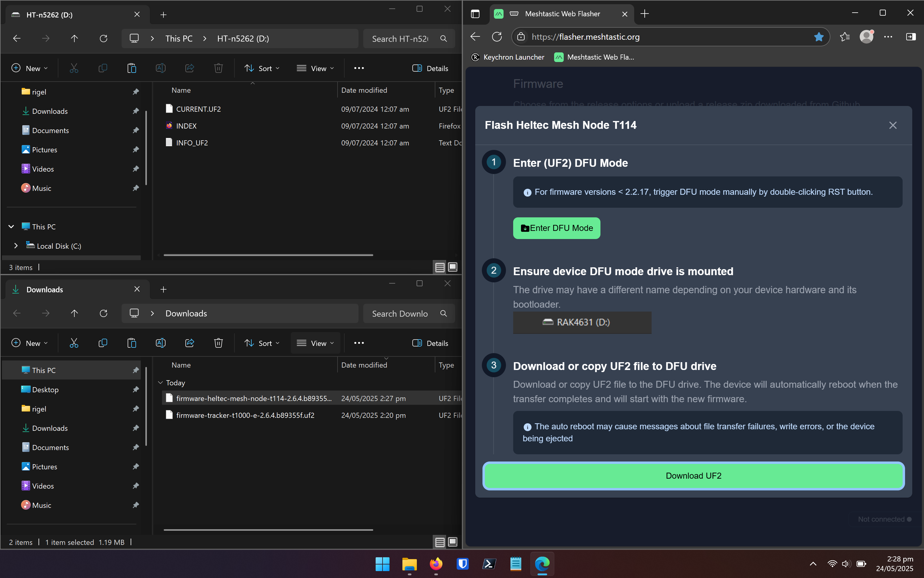The height and width of the screenshot is (578, 924).
Task: Open the Sort dropdown in Explorer
Action: (262, 68)
